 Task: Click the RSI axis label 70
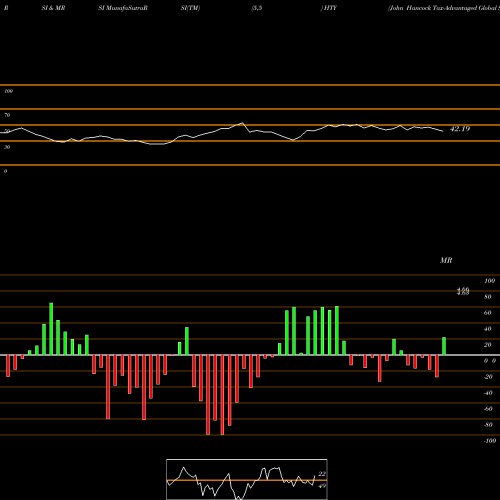point(7,115)
